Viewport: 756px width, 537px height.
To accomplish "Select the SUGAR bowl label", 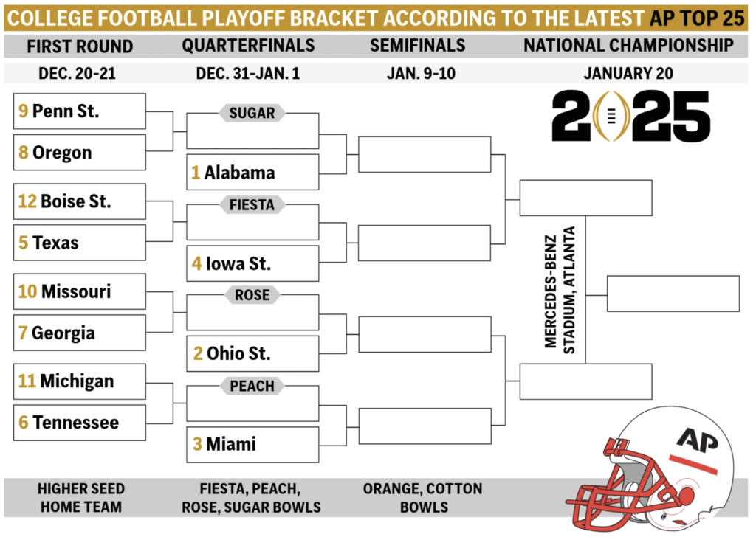I will [252, 113].
